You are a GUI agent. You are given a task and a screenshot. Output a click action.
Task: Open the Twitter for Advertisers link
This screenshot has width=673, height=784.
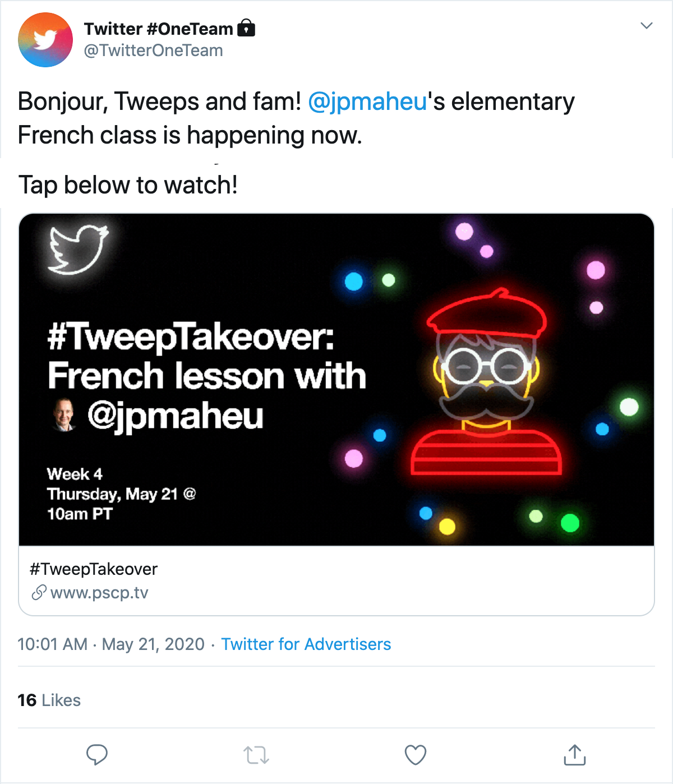pyautogui.click(x=306, y=644)
